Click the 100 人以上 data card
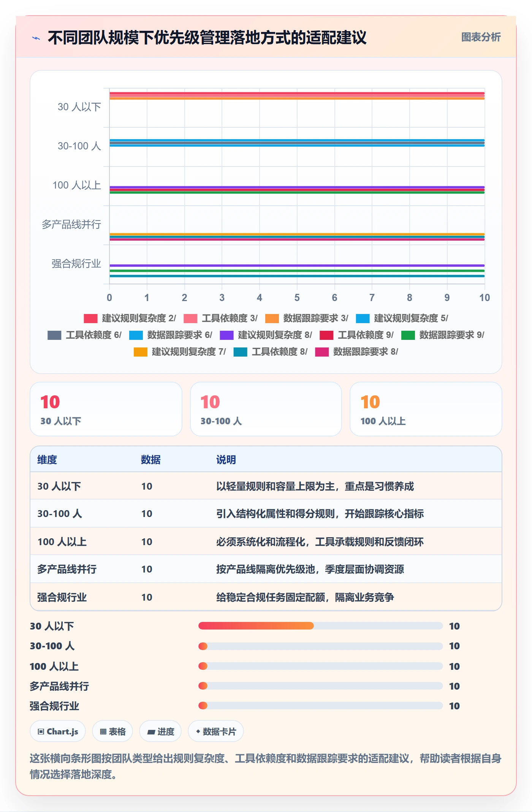This screenshot has width=532, height=812. pos(426,409)
